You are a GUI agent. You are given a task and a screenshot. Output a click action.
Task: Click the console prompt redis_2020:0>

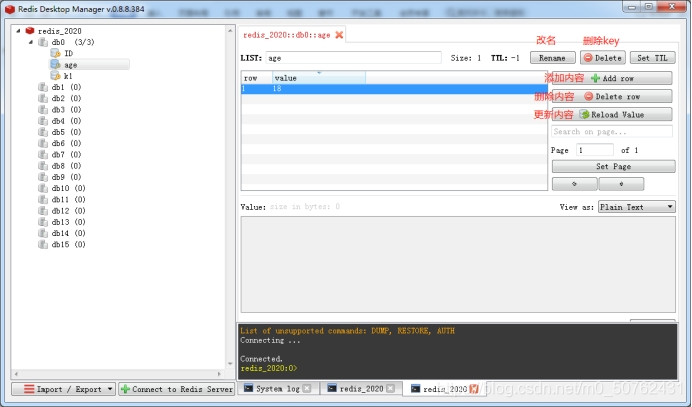click(269, 368)
